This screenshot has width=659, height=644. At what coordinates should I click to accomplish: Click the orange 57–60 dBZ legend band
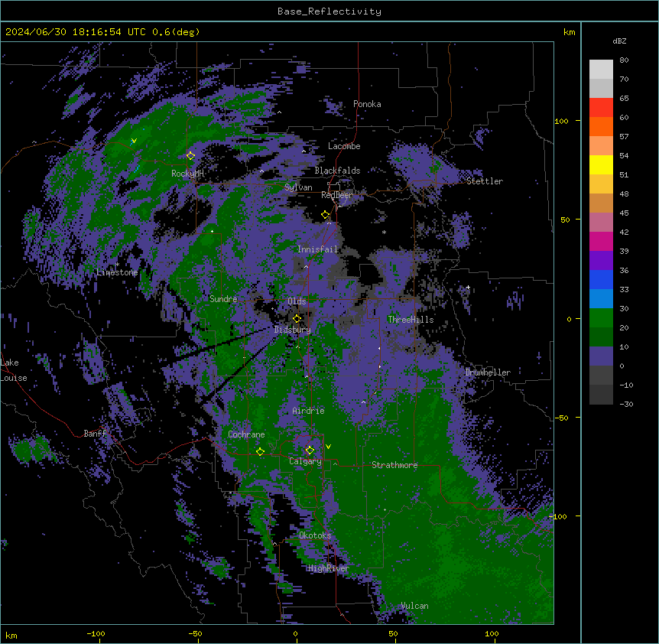point(601,127)
